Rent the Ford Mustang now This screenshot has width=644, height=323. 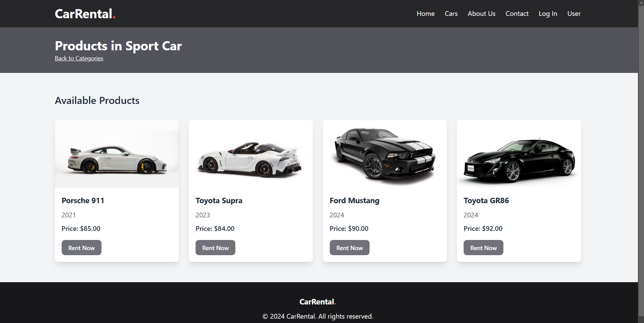350,248
